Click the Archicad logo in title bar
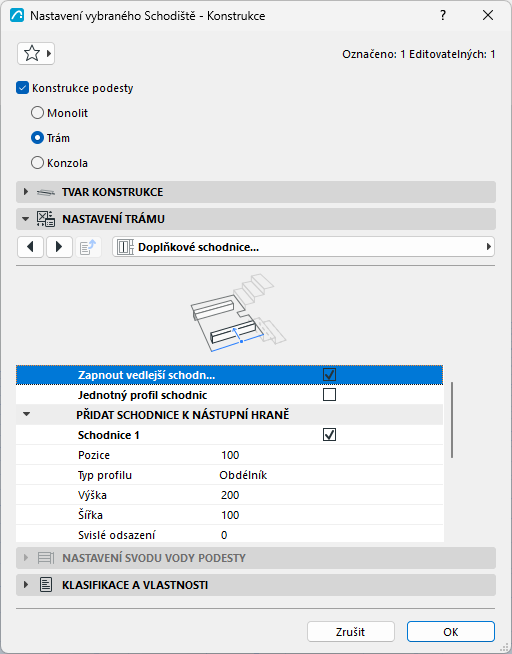This screenshot has height=654, width=512. 17,16
